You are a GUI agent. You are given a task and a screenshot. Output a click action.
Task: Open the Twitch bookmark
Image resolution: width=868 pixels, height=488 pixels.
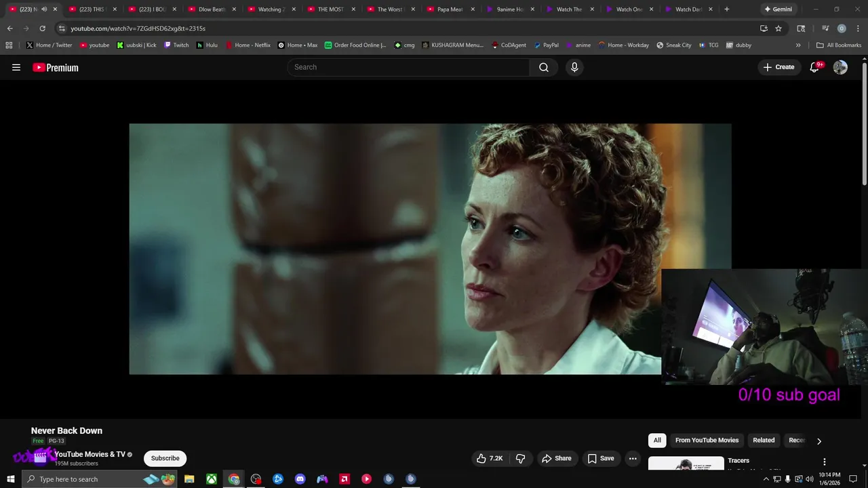176,45
